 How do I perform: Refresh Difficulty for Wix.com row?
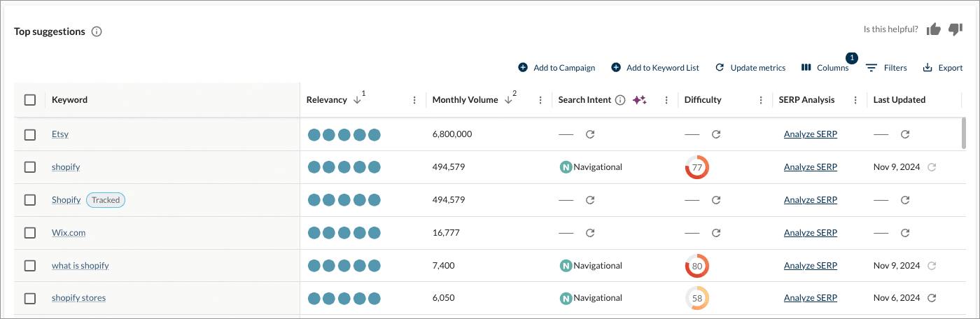click(716, 233)
